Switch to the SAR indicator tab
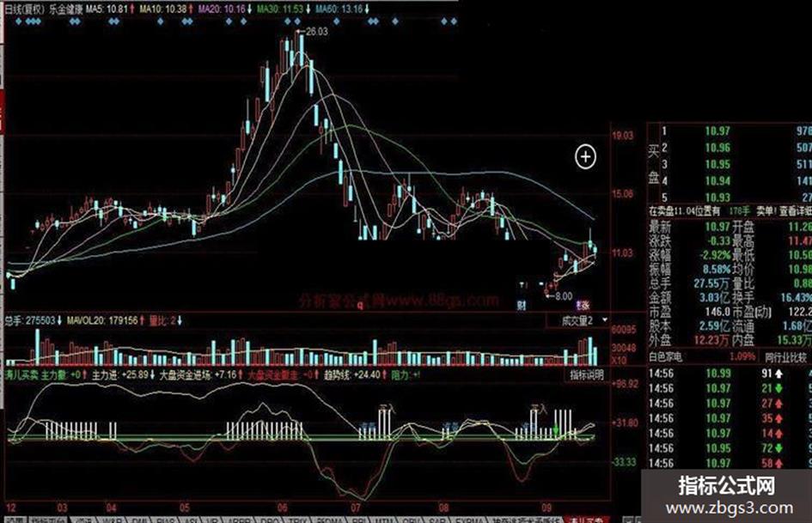The width and height of the screenshot is (812, 523). pos(437,520)
